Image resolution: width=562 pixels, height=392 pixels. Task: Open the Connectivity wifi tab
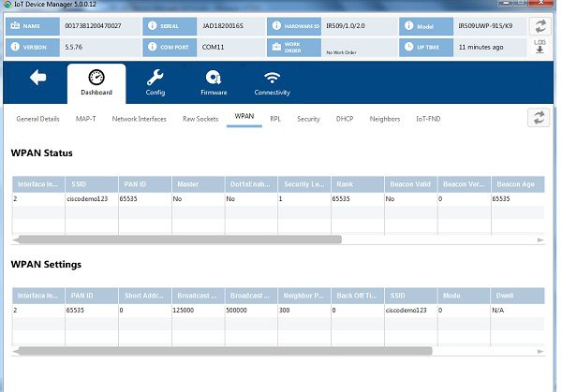272,82
